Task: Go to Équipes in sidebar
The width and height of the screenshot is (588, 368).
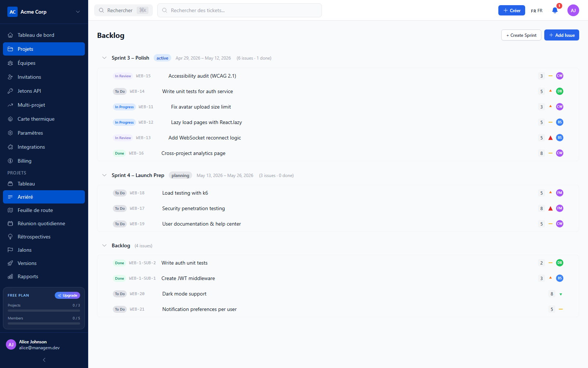Action: [44, 63]
